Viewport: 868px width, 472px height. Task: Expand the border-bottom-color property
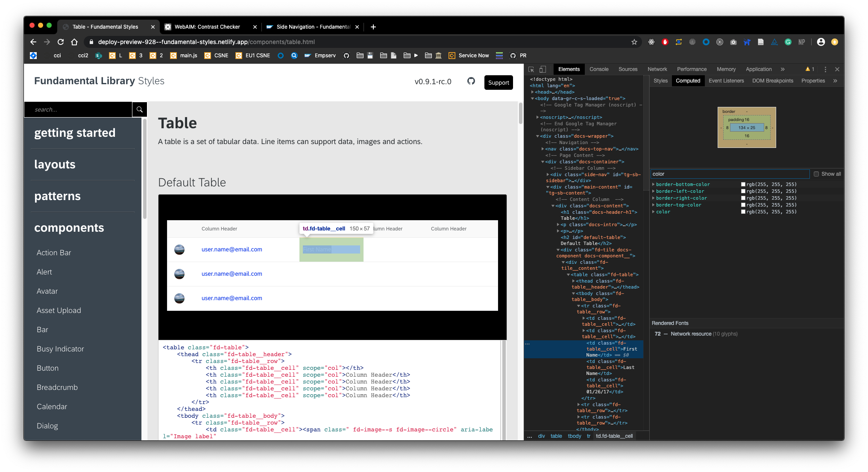pyautogui.click(x=654, y=185)
